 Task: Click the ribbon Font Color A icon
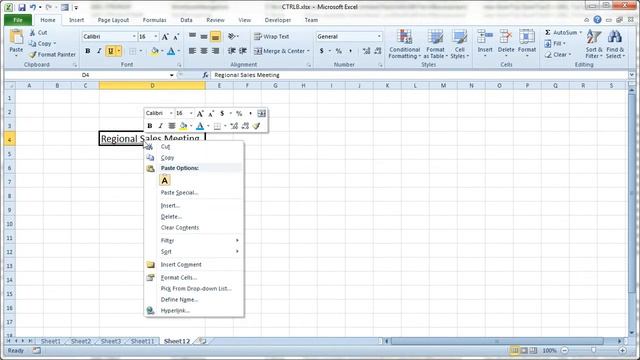click(x=171, y=51)
